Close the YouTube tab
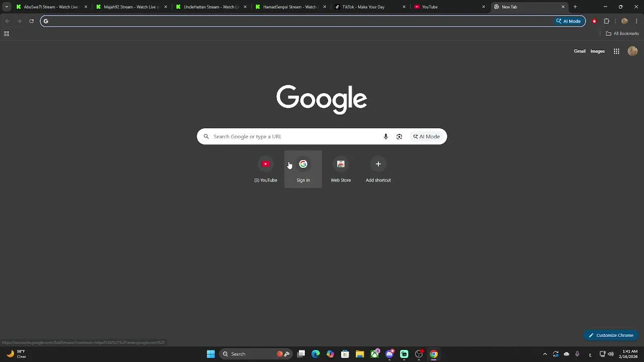Screen dimensions: 644x362 484,7
